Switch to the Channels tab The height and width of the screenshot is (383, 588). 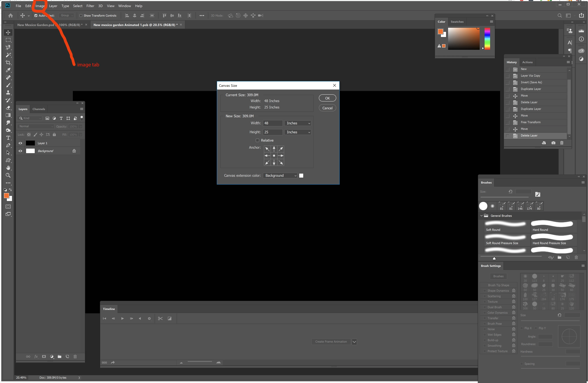click(x=39, y=109)
